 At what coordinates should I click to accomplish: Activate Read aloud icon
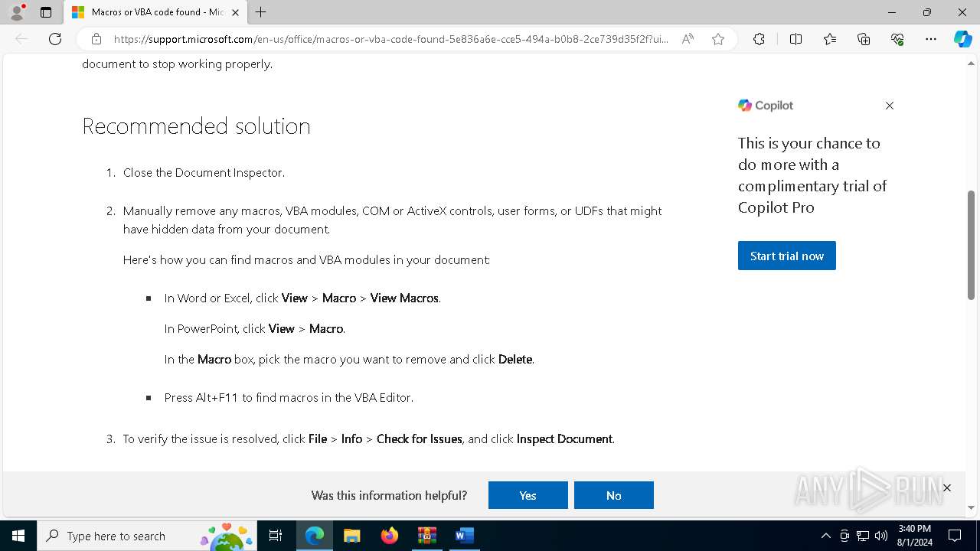[688, 39]
